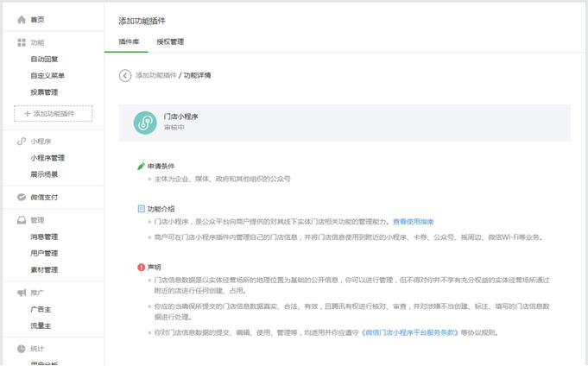Open 小程序管理 in the sidebar
Viewport: 588px width, 366px height.
point(47,158)
